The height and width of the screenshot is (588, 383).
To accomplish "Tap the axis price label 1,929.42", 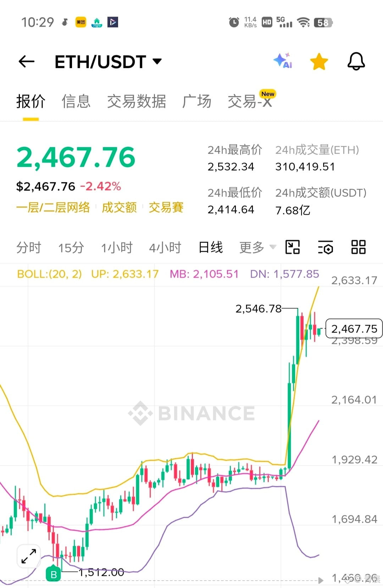I will pos(354,459).
